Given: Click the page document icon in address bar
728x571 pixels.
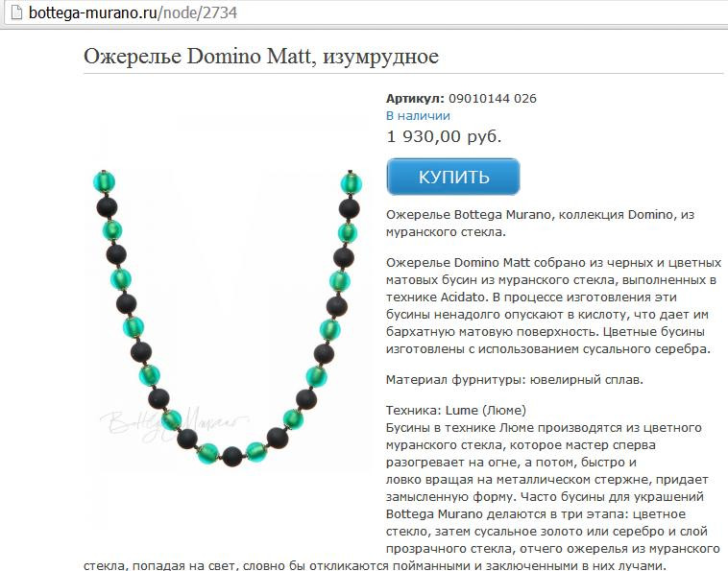Looking at the screenshot, I should (16, 12).
